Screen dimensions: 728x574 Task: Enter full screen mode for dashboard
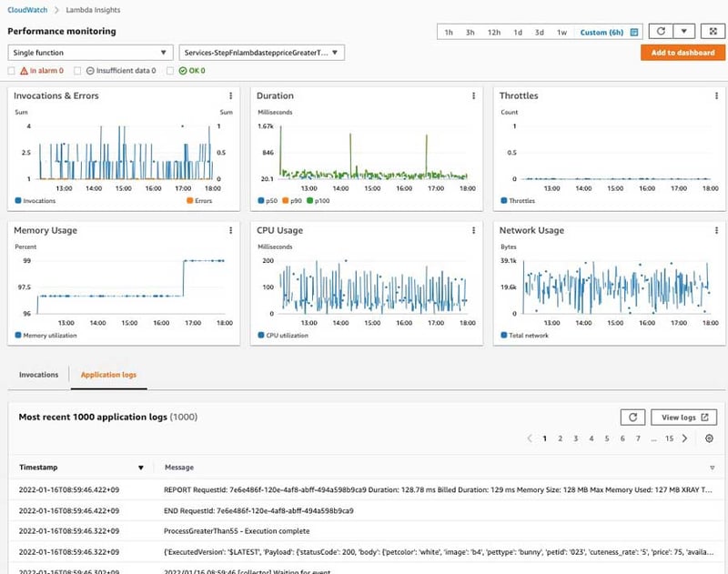[x=713, y=32]
